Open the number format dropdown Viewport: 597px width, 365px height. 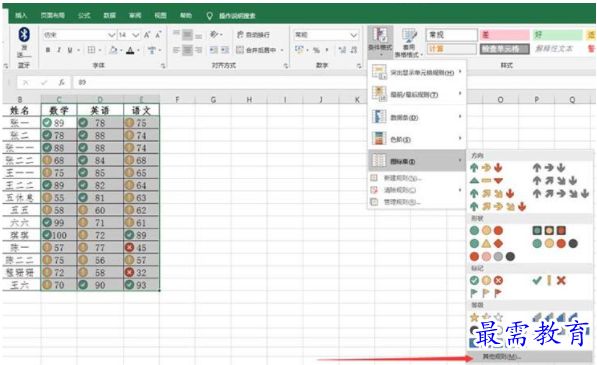[x=353, y=35]
